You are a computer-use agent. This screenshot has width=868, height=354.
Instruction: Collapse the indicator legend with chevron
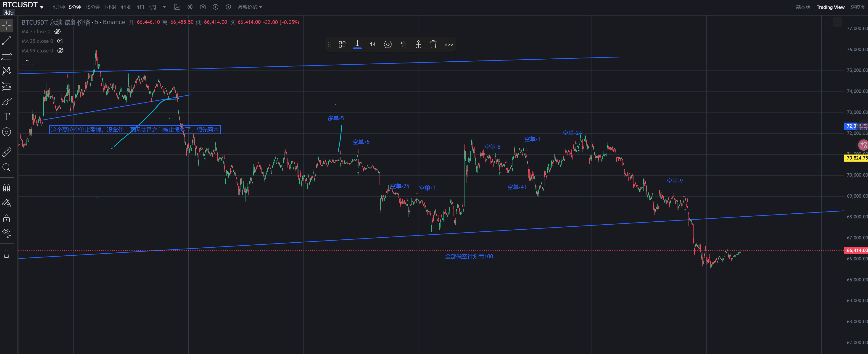[27, 61]
